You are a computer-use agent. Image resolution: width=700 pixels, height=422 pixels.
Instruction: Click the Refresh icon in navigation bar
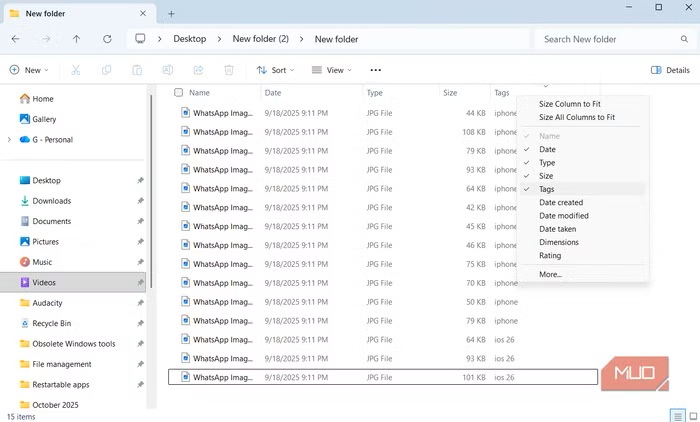[107, 39]
